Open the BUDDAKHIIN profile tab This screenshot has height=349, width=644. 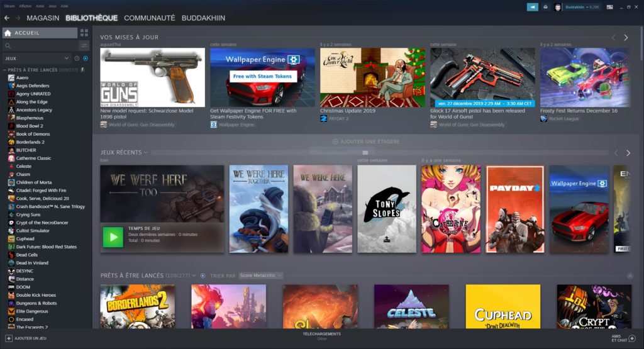[203, 18]
